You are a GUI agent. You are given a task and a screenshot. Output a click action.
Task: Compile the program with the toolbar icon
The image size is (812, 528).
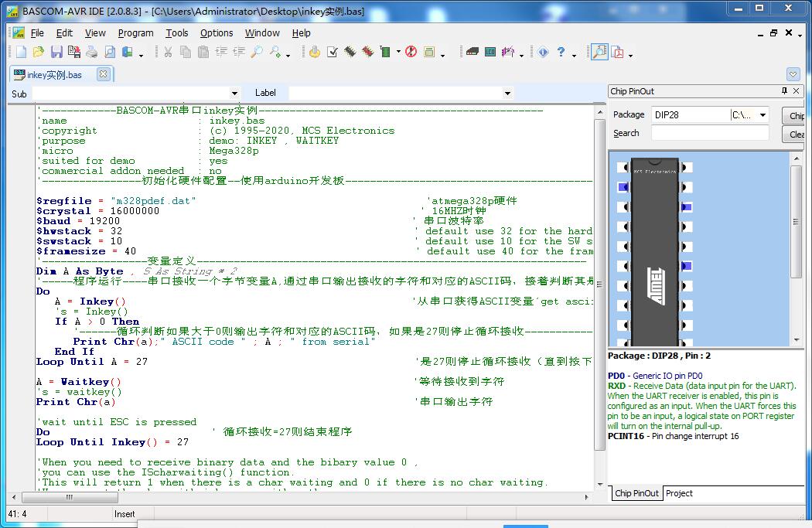pyautogui.click(x=314, y=52)
